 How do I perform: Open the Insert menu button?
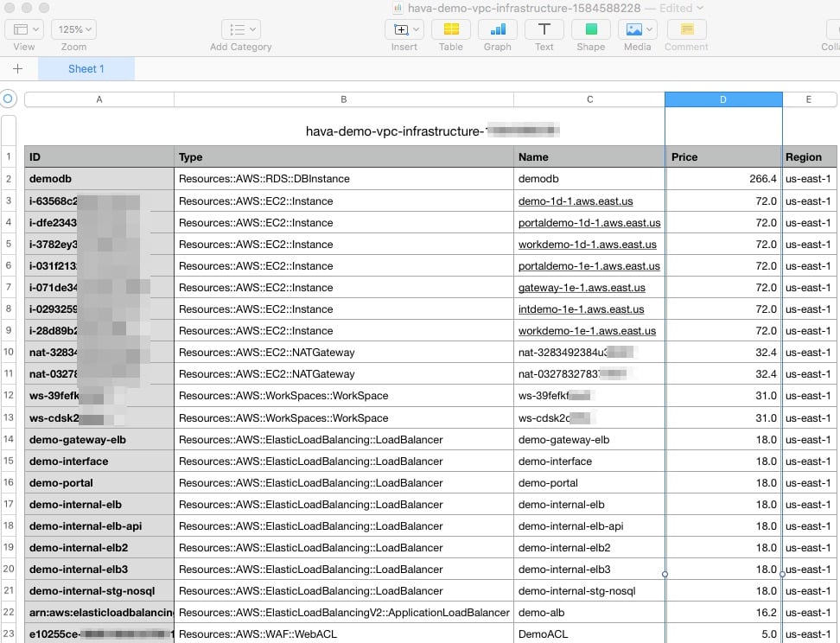404,29
